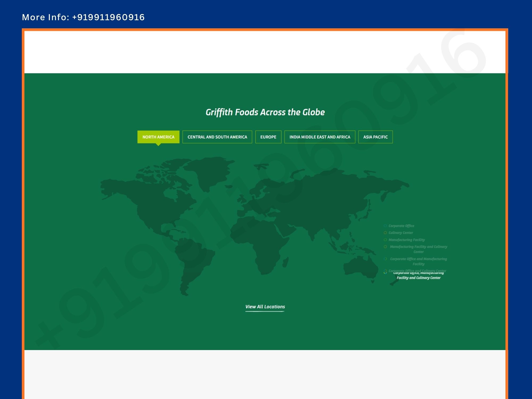The image size is (532, 399).
Task: Switch to Central and South America tab
Action: tap(217, 137)
